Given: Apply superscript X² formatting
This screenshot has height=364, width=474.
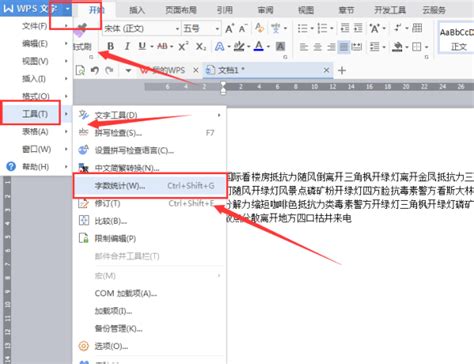Looking at the screenshot, I should [183, 46].
